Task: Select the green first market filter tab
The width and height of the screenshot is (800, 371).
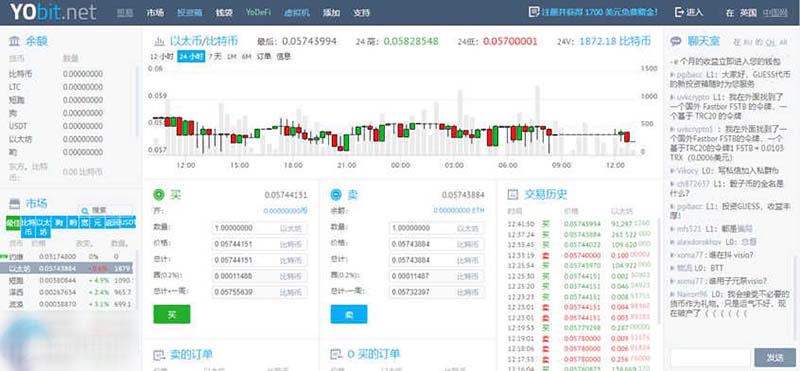Action: coord(13,223)
